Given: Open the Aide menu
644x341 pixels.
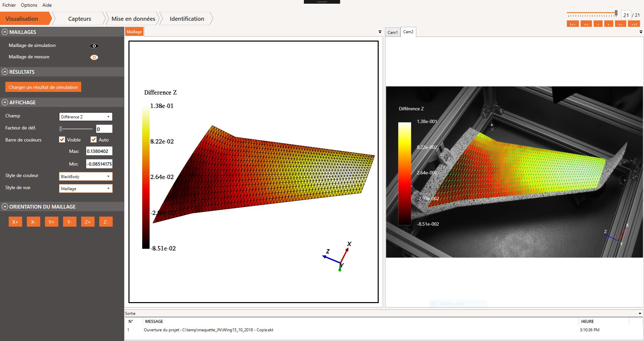Looking at the screenshot, I should [47, 5].
